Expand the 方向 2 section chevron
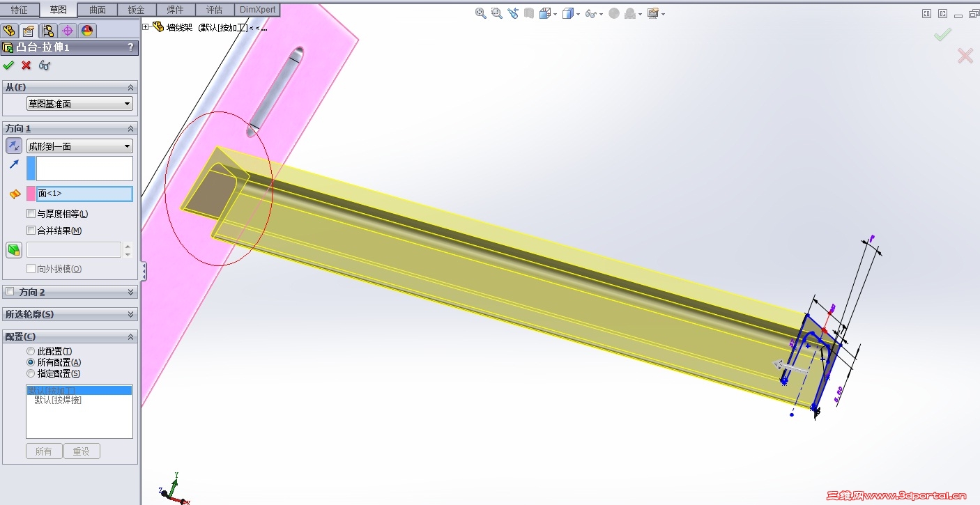 (130, 293)
